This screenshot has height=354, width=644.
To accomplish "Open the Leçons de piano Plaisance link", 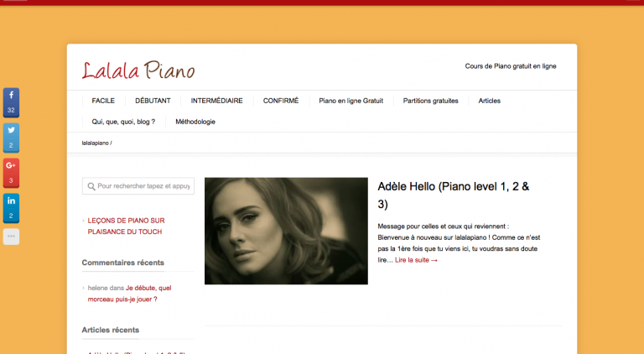I will [x=126, y=226].
